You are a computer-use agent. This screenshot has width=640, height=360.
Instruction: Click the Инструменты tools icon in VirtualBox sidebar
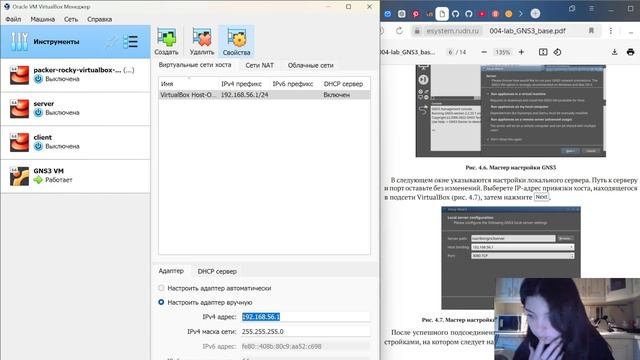click(19, 42)
